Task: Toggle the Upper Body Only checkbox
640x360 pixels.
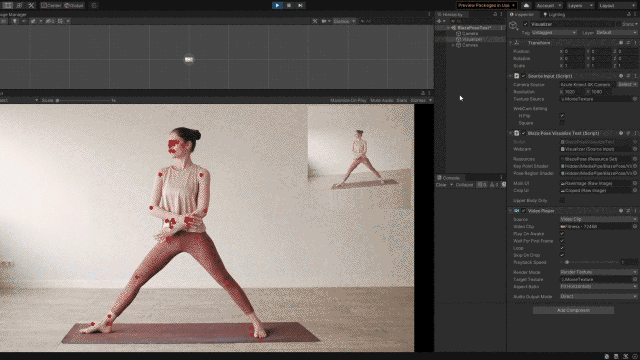Action: pos(562,200)
